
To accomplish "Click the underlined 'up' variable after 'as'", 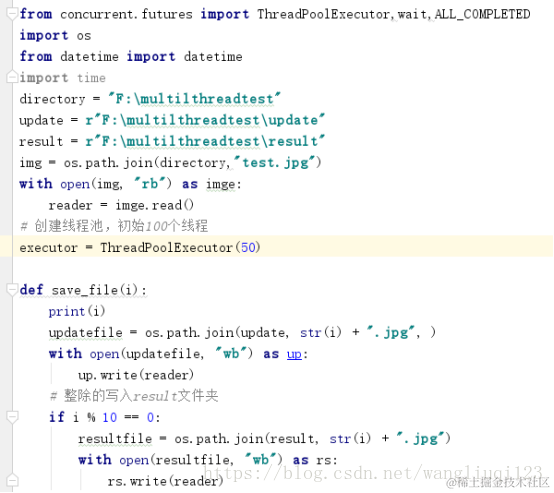I will [x=294, y=354].
